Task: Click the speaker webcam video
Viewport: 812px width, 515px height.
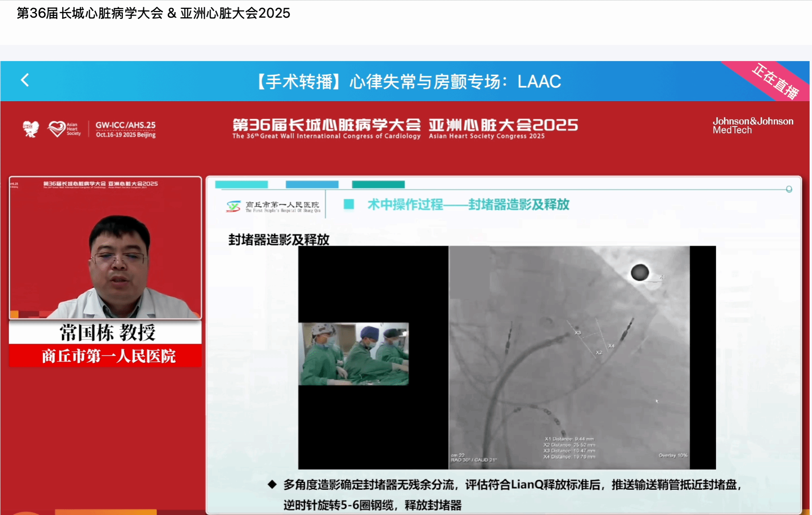Action: [105, 248]
